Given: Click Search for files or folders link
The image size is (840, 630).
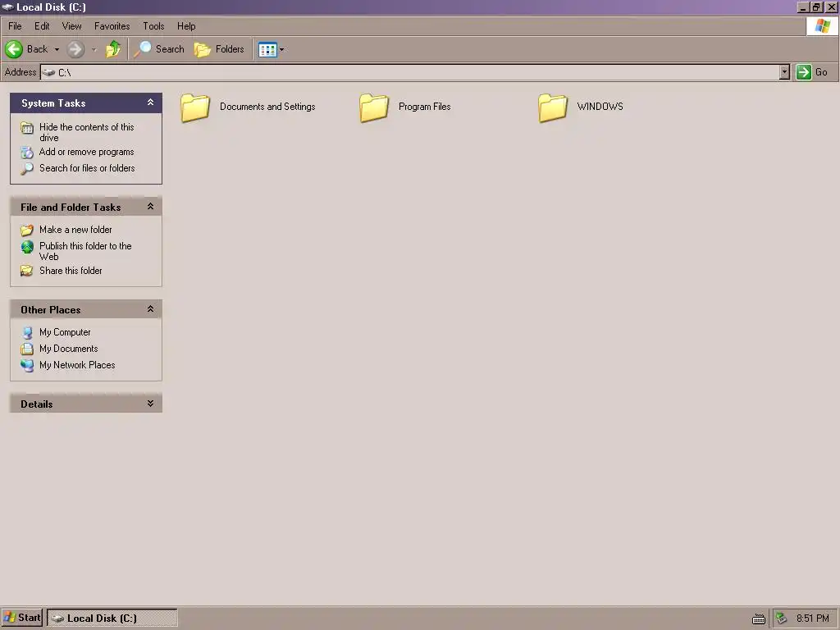Looking at the screenshot, I should point(87,168).
